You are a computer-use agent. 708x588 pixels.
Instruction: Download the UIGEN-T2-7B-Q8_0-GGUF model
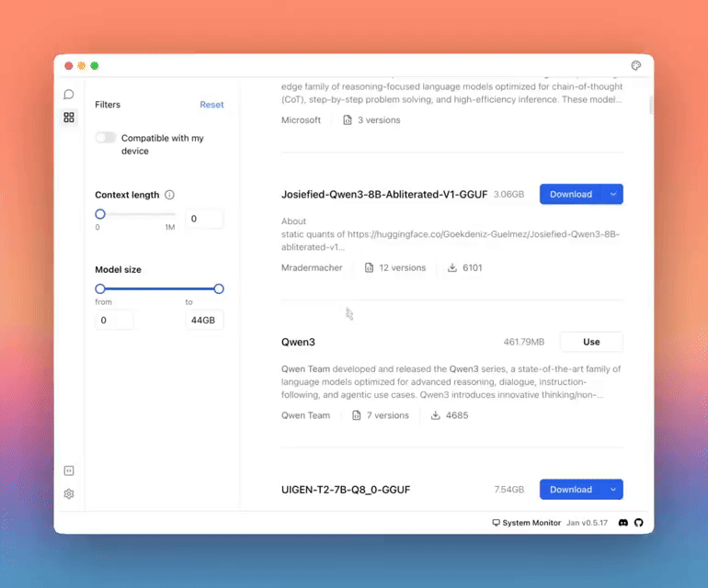point(570,490)
